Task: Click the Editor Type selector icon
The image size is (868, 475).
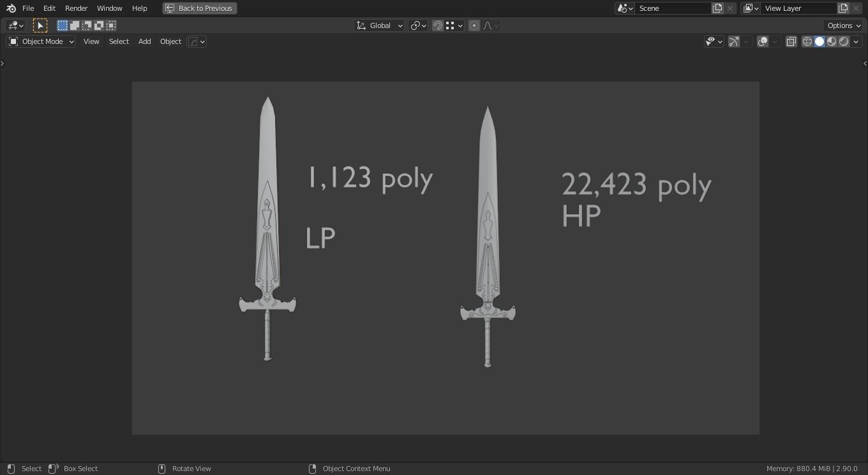Action: (x=14, y=26)
